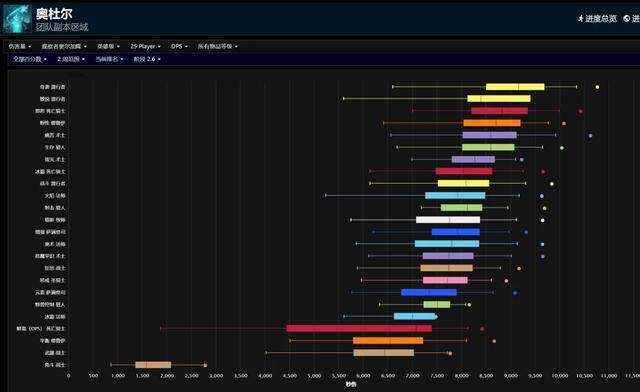Screen dimensions: 640x392
Task: Click the 冰霜 死亡骑士 row label
Action: 50,172
